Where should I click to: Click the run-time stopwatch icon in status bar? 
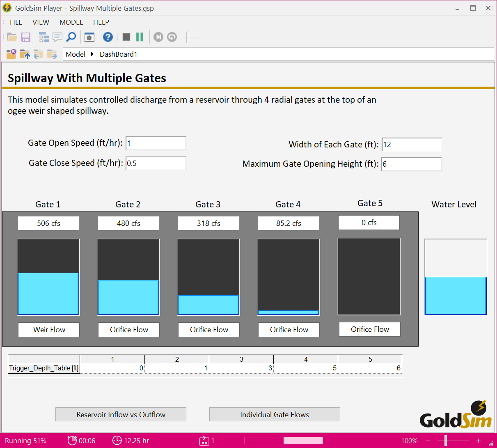click(x=72, y=440)
